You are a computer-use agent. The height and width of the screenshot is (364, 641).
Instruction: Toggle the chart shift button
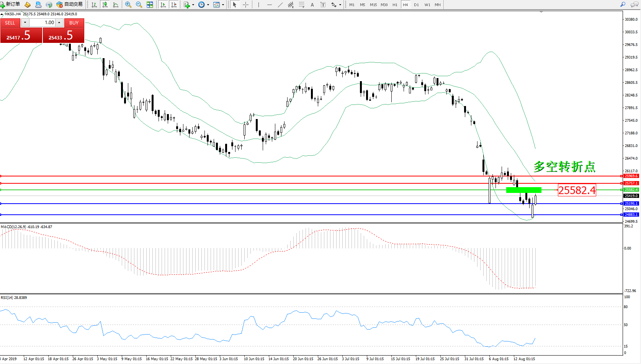click(x=174, y=5)
